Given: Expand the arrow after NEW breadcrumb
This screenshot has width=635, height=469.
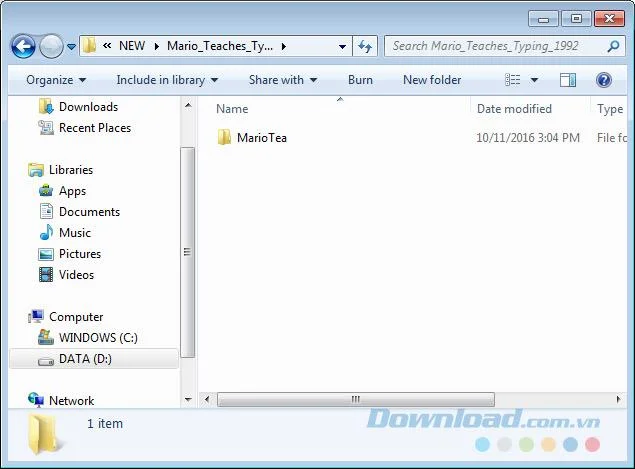Looking at the screenshot, I should coord(157,46).
